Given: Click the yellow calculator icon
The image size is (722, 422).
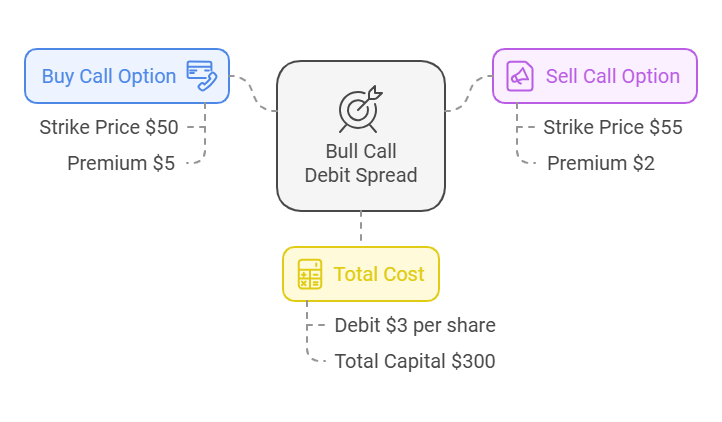Looking at the screenshot, I should coord(310,274).
